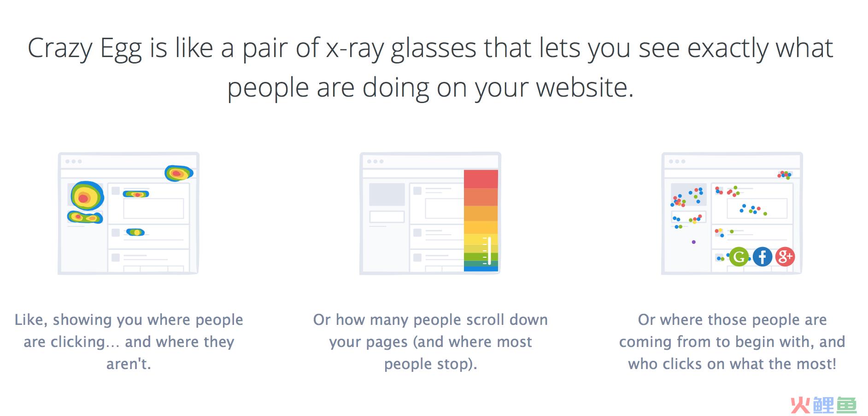Viewport: 868px width, 416px height.
Task: Click text about where people are clicking
Action: (x=129, y=341)
